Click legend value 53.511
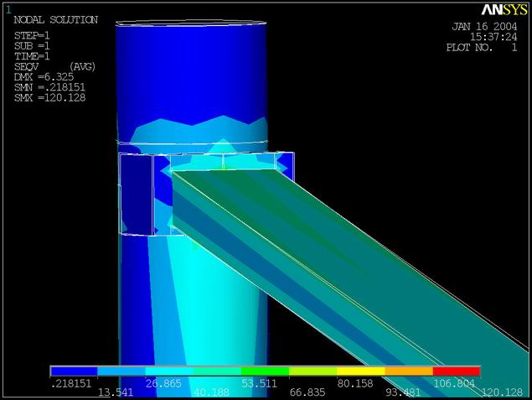The image size is (532, 400). pos(259,384)
